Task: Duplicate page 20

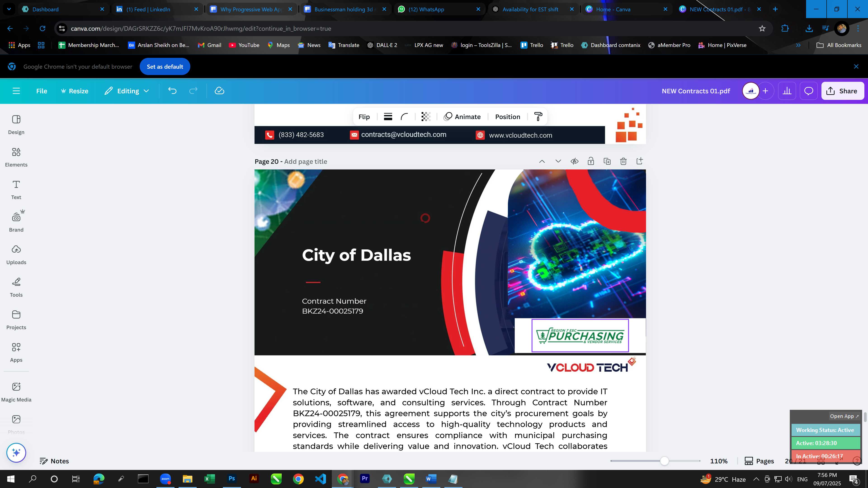Action: (x=607, y=161)
